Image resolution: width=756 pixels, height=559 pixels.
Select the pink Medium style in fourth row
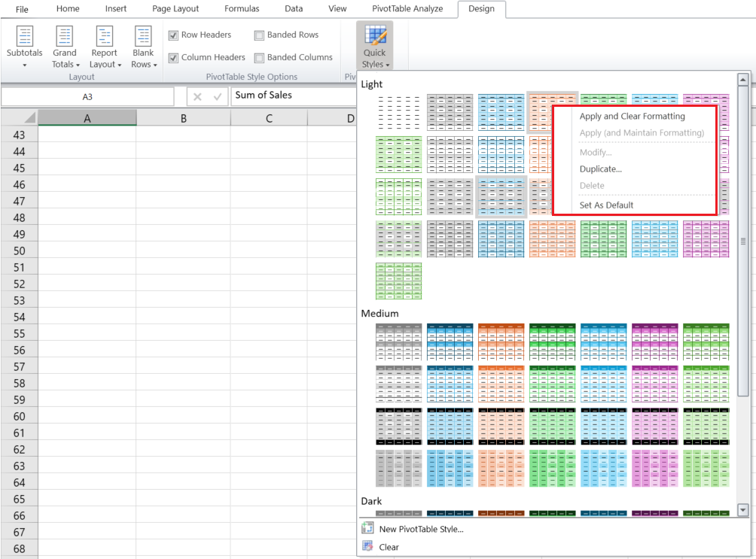coord(655,469)
